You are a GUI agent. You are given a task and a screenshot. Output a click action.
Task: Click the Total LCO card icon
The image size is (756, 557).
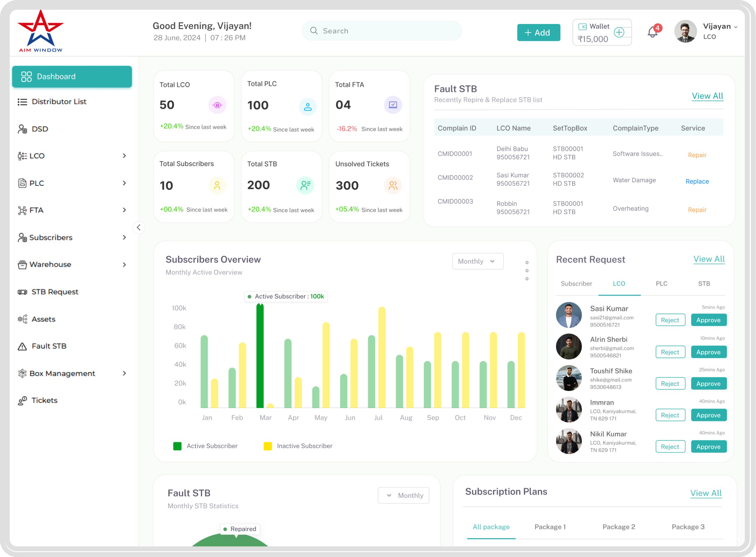pos(217,105)
